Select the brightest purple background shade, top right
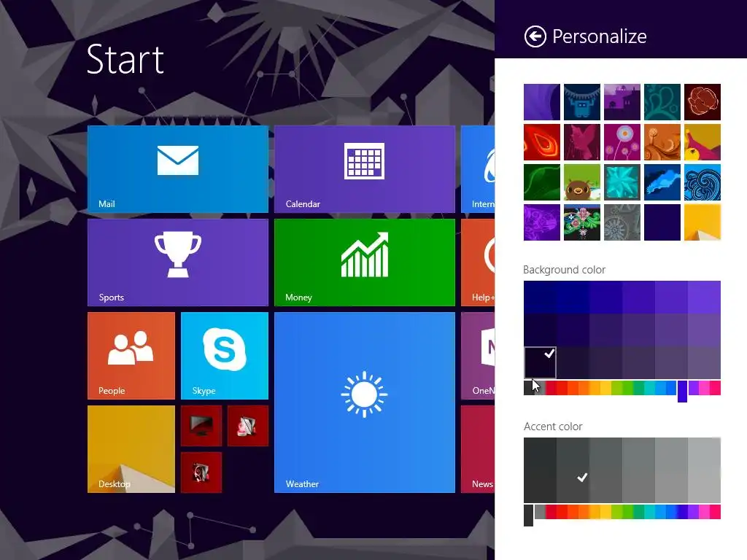The width and height of the screenshot is (747, 560). [704, 297]
